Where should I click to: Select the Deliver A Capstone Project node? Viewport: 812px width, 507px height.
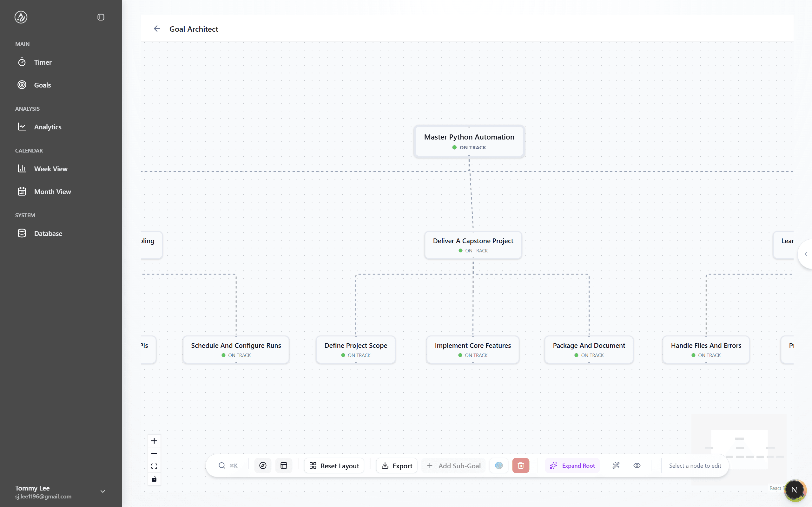473,245
